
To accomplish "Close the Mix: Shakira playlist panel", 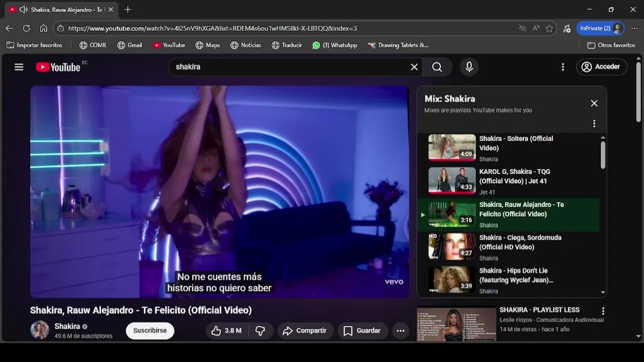I will point(594,103).
